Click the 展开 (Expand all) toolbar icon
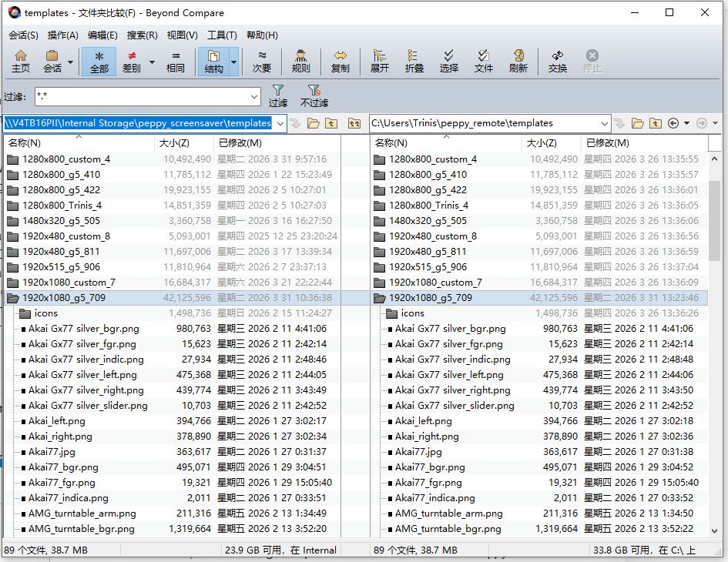Screen dimensions: 728x562 380,61
